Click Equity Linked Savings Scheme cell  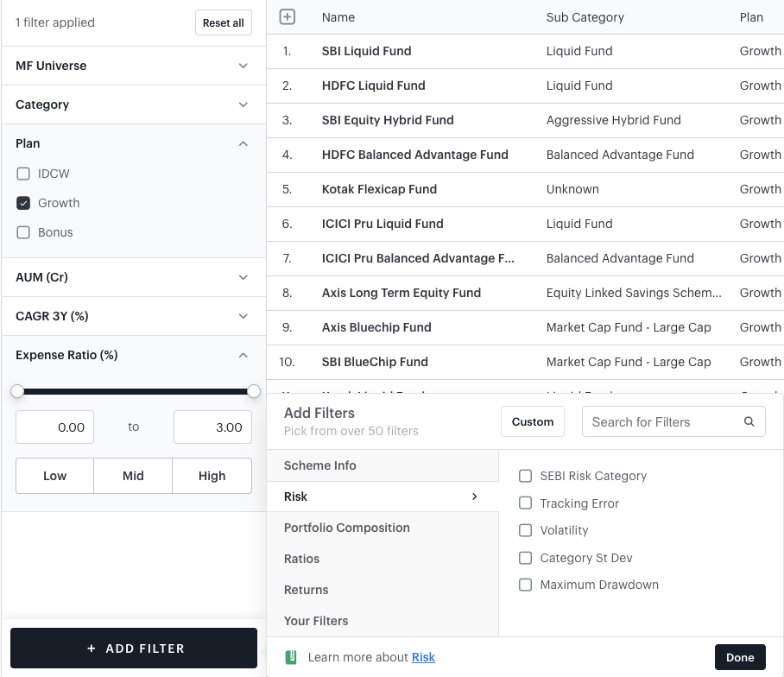[x=634, y=293]
